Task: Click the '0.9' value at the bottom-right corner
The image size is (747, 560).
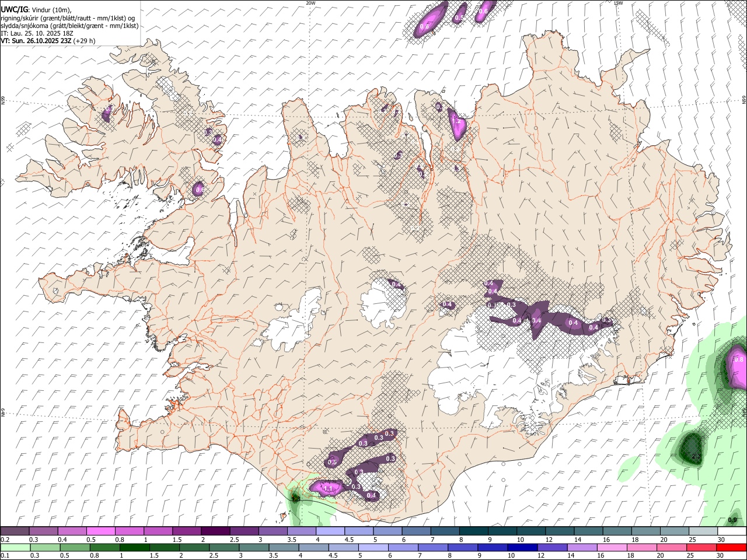Action: coord(732,520)
